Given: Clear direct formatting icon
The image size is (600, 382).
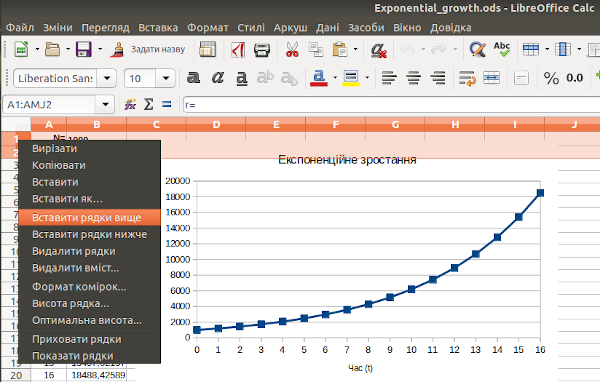Looking at the screenshot, I should tap(378, 49).
